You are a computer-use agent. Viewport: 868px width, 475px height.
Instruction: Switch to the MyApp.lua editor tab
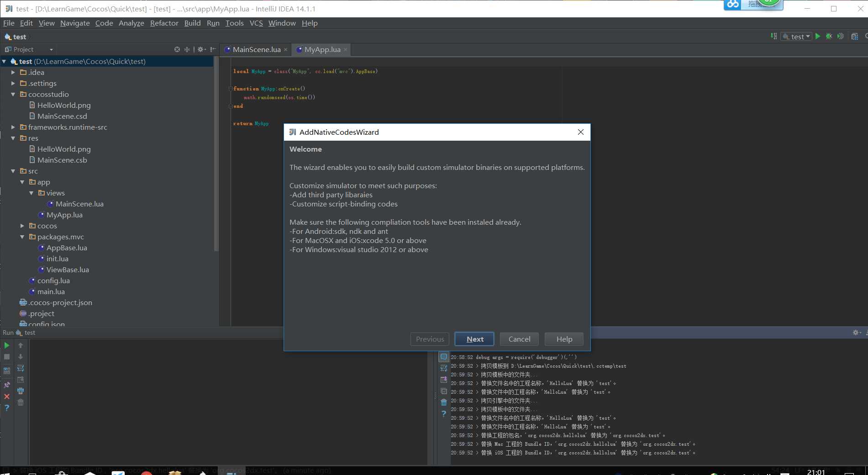coord(322,49)
